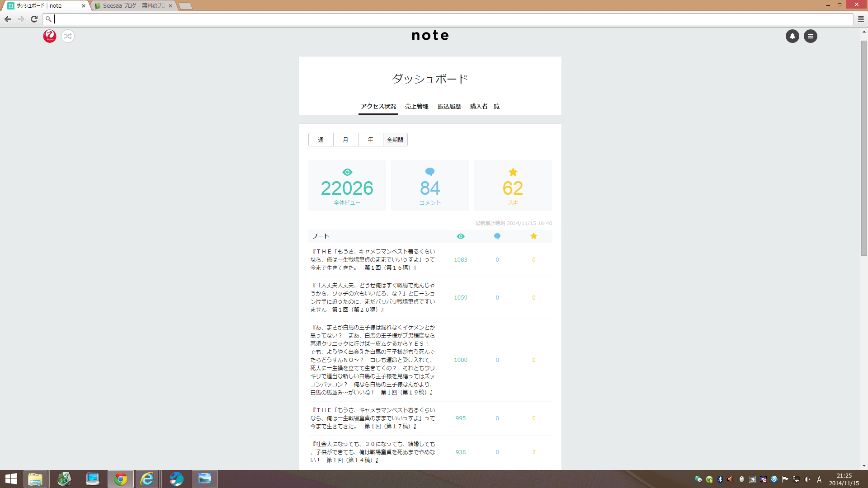
Task: Click the 購入者一覧 buyers list tab
Action: tap(484, 106)
